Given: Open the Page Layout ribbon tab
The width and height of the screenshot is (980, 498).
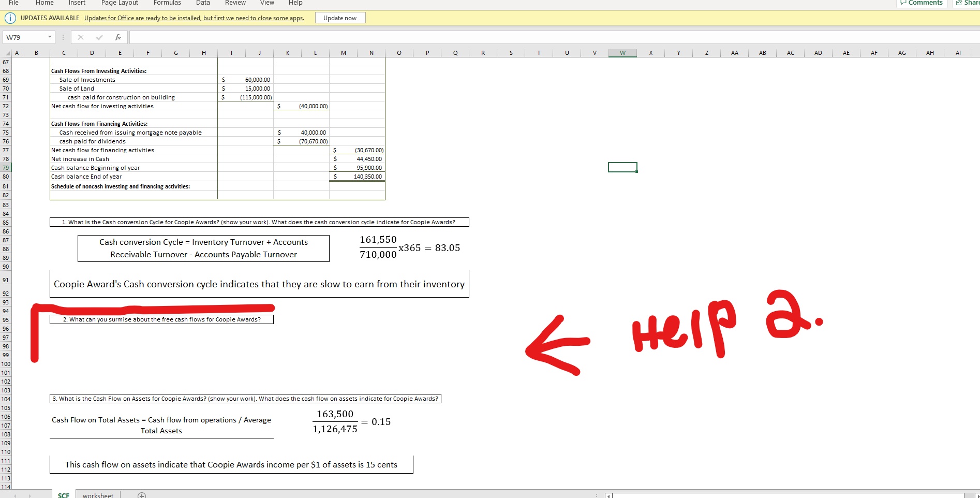Looking at the screenshot, I should [120, 3].
